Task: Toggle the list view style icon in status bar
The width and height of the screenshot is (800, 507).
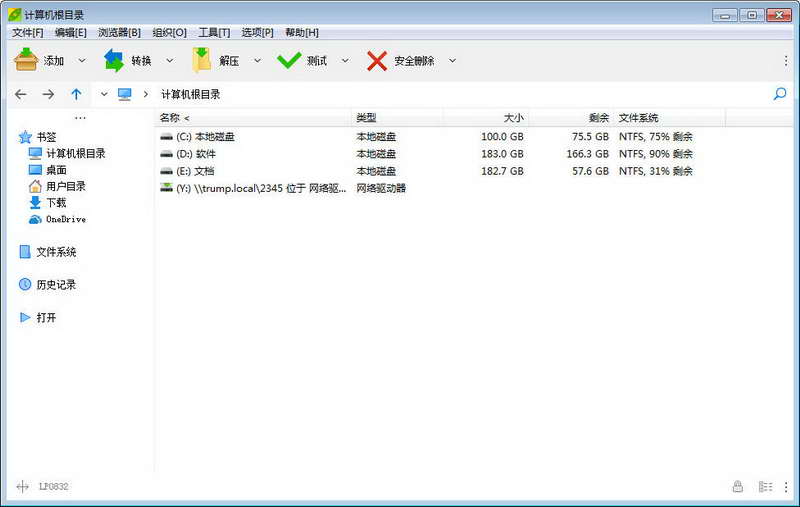Action: (x=765, y=487)
